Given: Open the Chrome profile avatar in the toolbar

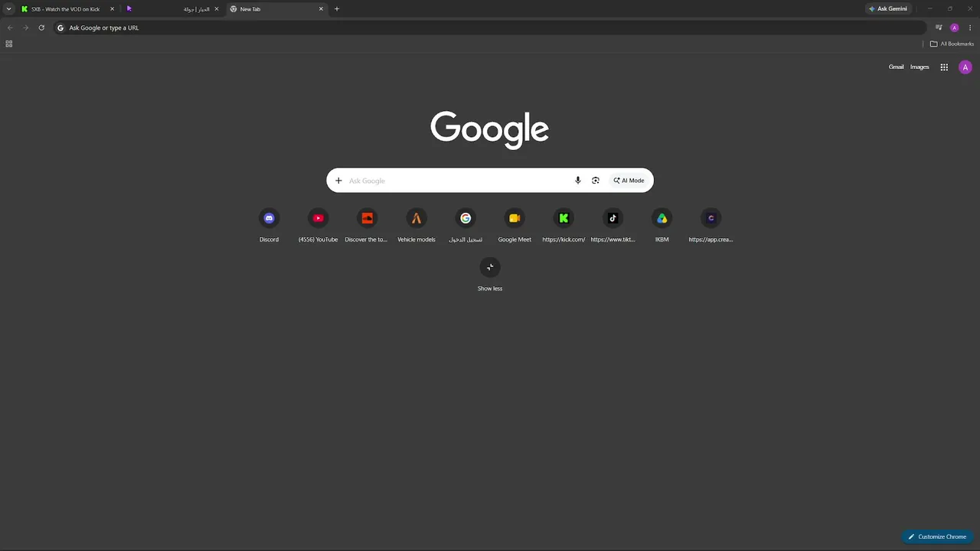Looking at the screenshot, I should click(x=954, y=28).
